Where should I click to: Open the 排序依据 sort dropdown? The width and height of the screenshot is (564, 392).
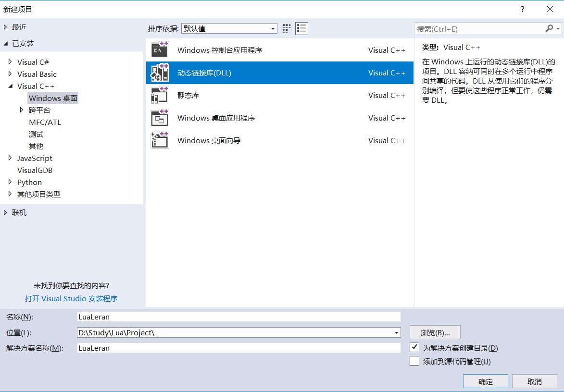273,28
